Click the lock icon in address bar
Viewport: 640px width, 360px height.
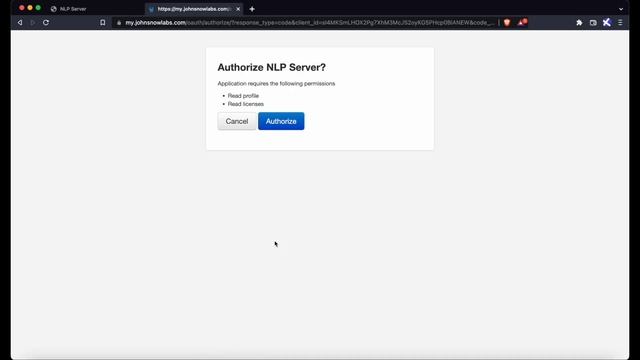click(x=119, y=23)
